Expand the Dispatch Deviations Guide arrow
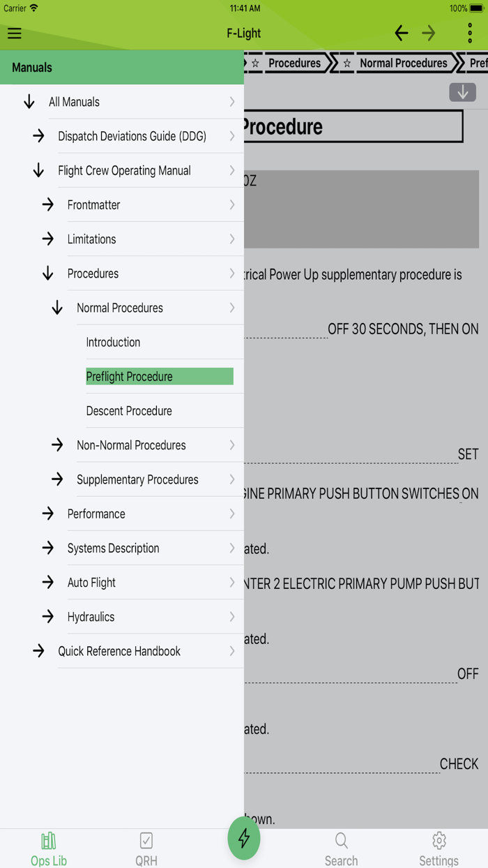Viewport: 488px width, 868px height. click(x=38, y=136)
